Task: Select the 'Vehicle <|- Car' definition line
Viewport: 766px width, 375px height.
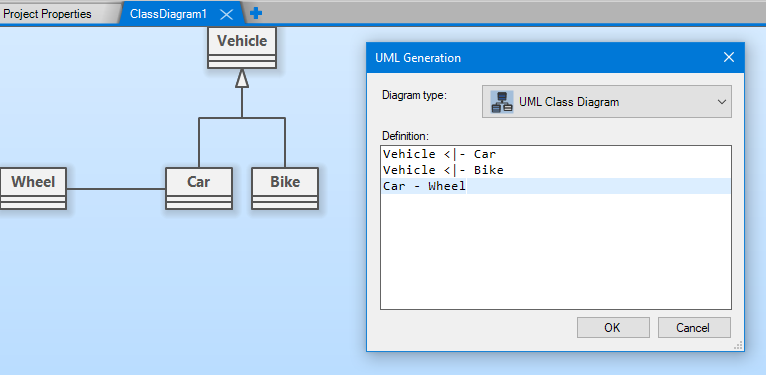Action: click(439, 154)
